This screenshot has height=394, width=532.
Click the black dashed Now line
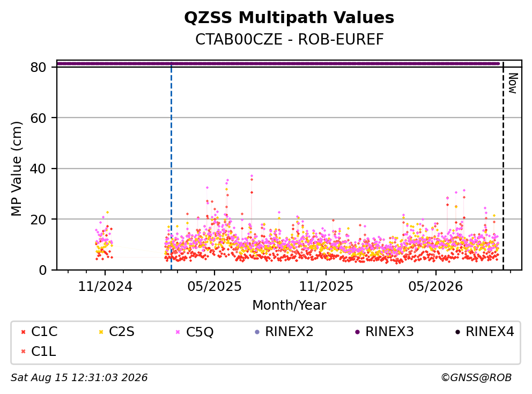[503, 166]
